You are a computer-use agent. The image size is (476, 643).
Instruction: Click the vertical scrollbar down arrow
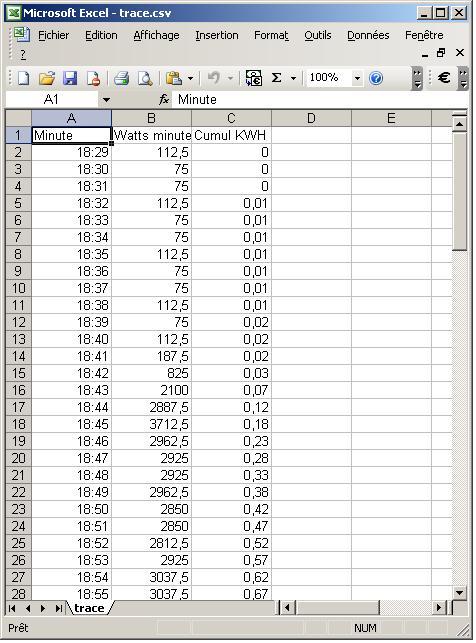460,593
